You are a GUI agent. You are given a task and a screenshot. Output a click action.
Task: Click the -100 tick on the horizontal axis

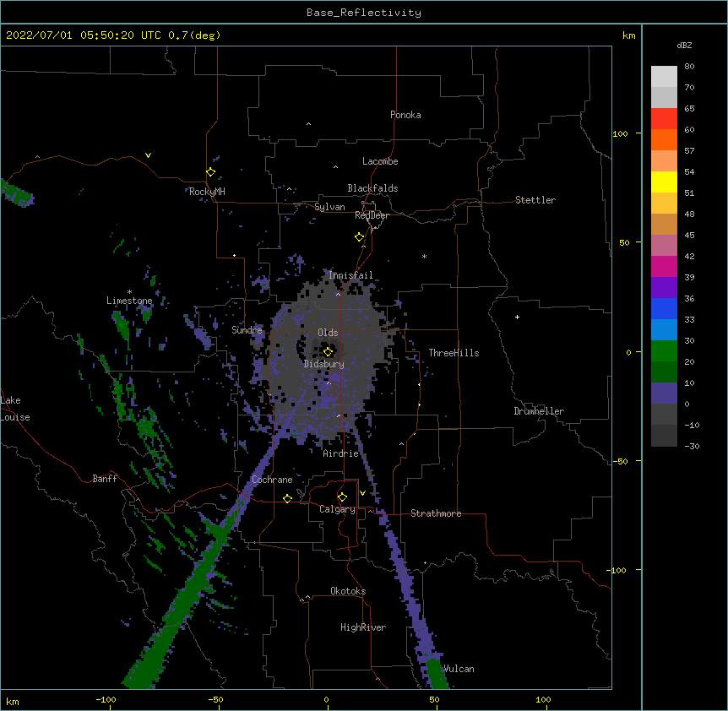(x=106, y=699)
